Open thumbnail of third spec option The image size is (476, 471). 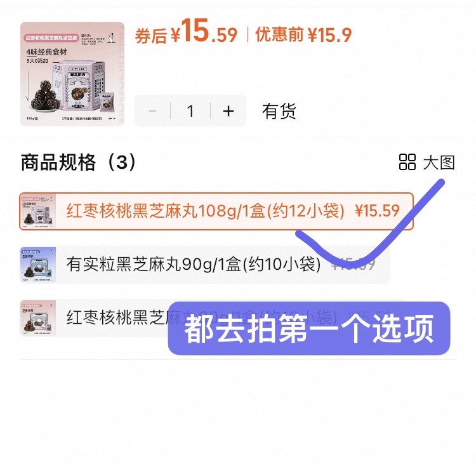(x=38, y=318)
